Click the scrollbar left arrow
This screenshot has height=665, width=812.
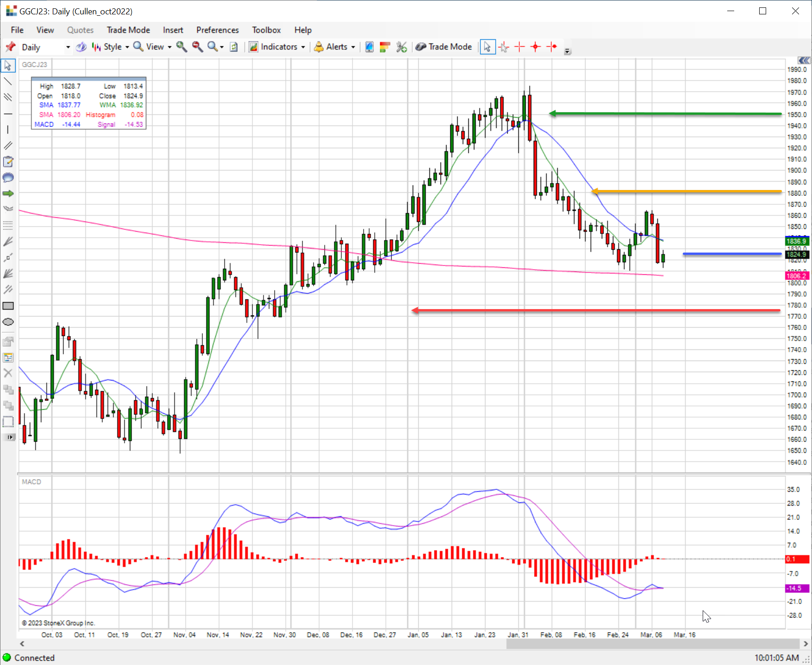click(x=22, y=644)
